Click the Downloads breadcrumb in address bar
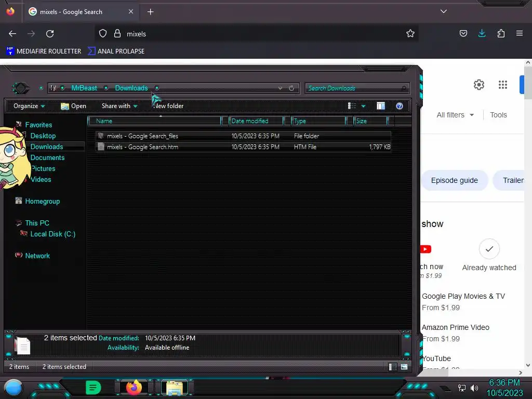Viewport: 532px width, 399px height. pos(131,88)
